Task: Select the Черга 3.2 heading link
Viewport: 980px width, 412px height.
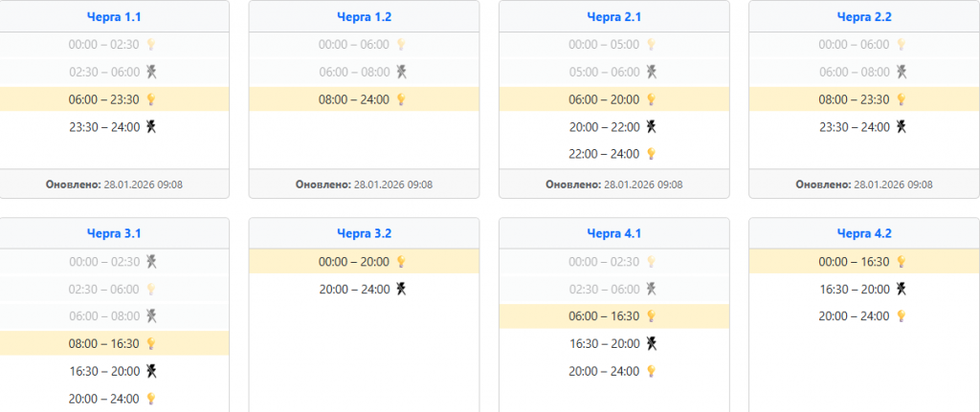Action: pyautogui.click(x=364, y=233)
